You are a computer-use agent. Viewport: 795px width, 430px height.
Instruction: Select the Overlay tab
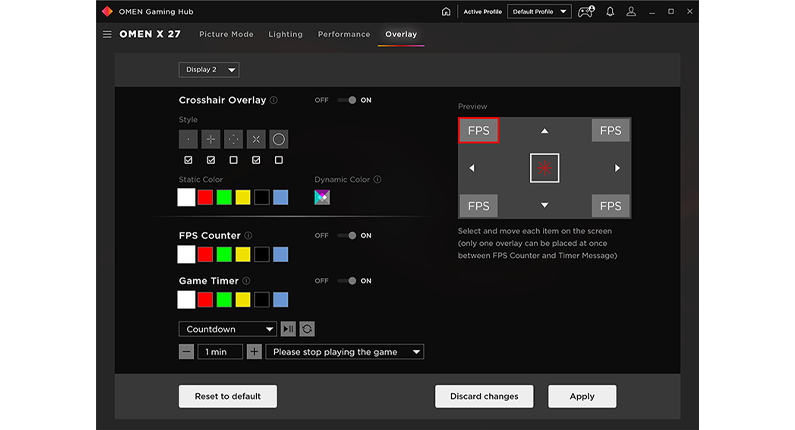point(401,34)
